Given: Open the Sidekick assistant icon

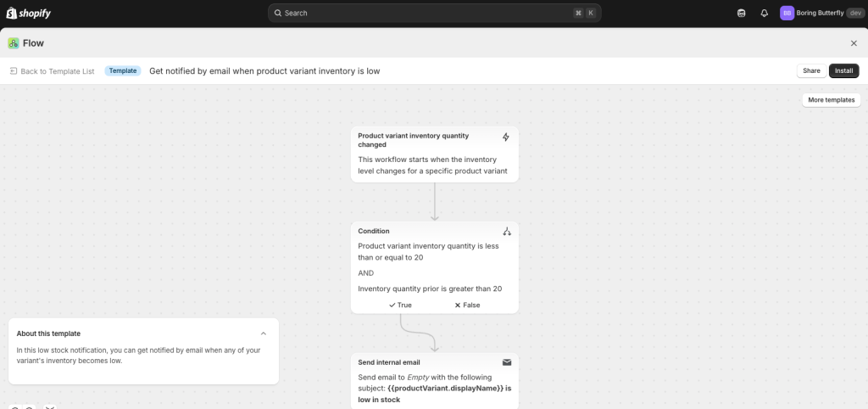Looking at the screenshot, I should pos(742,13).
